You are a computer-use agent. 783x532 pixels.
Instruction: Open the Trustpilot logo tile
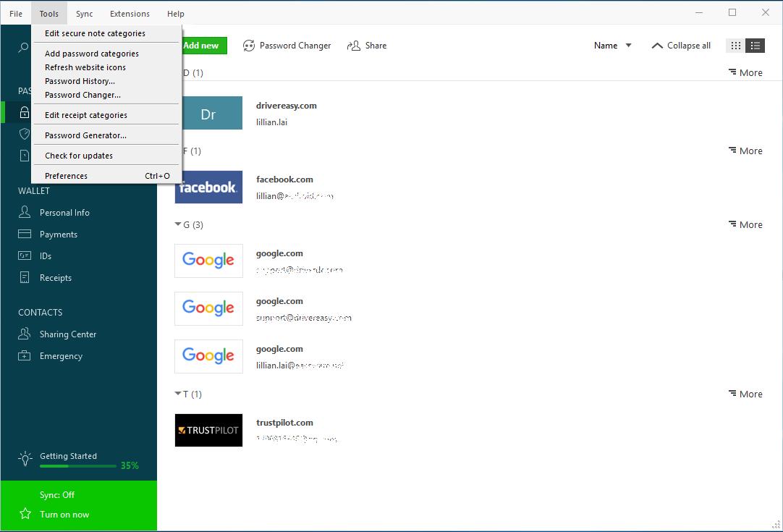pyautogui.click(x=208, y=430)
